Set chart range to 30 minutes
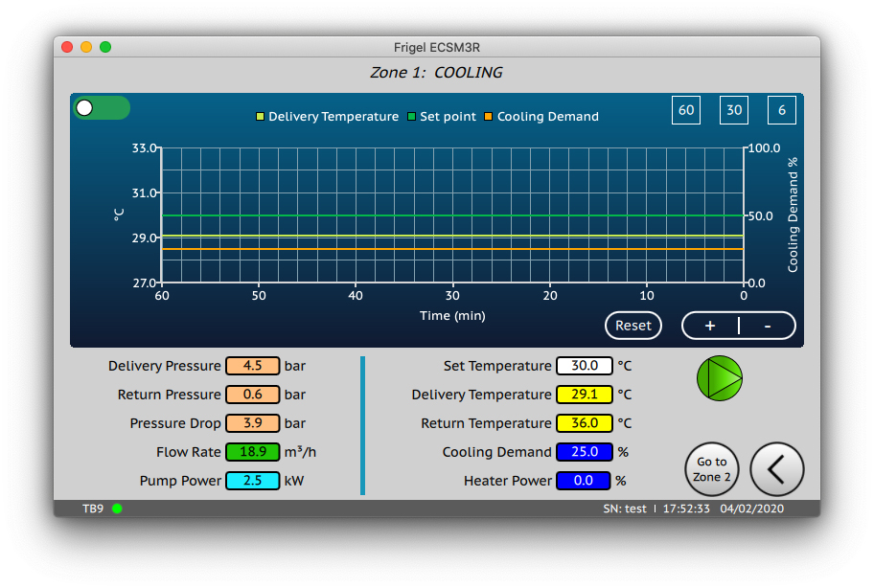The height and width of the screenshot is (588, 874). pos(734,110)
